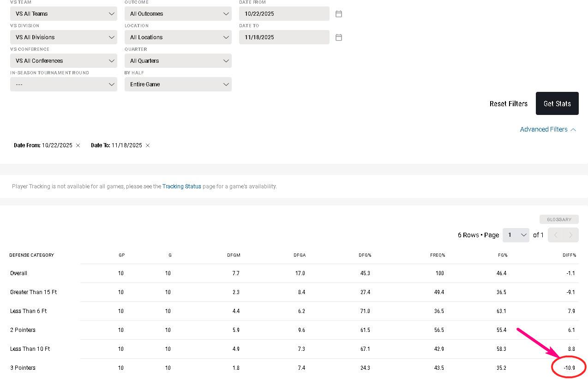
Task: Click the Get Stats button
Action: tap(557, 103)
